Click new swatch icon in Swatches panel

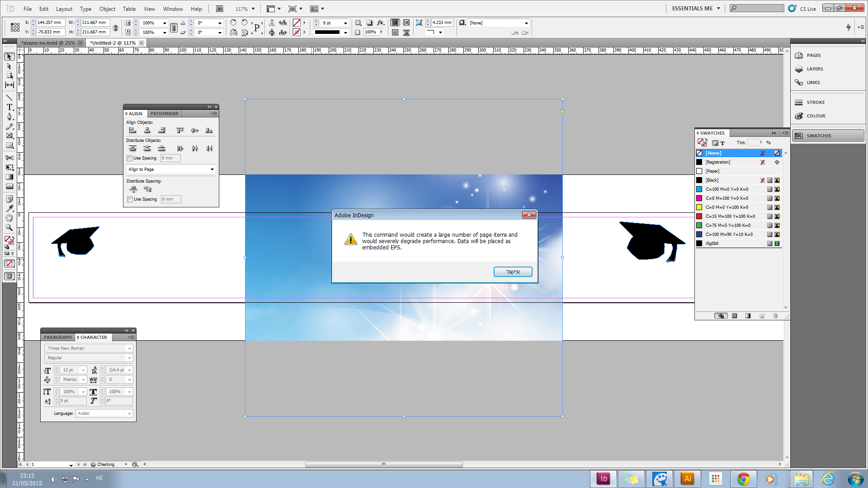click(x=762, y=316)
